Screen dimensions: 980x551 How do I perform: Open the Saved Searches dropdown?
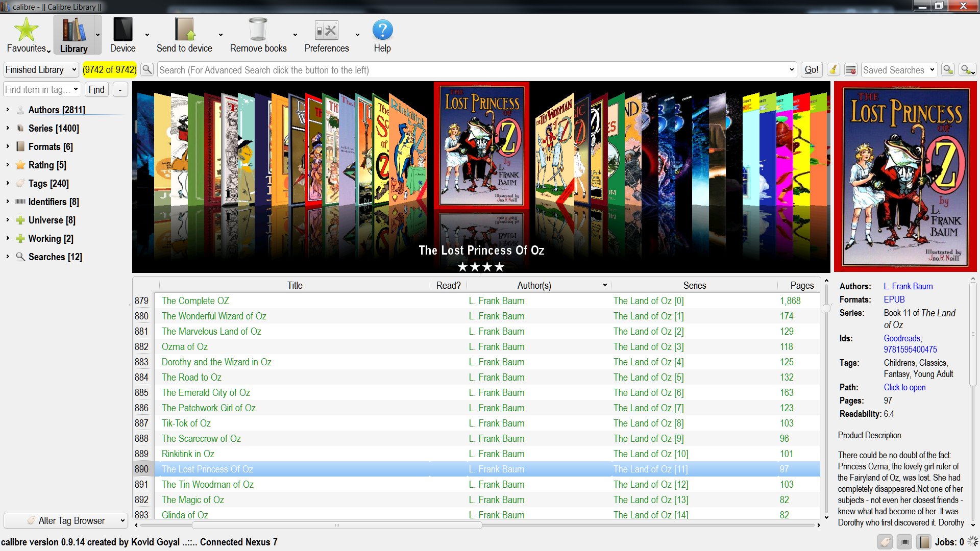pos(899,70)
